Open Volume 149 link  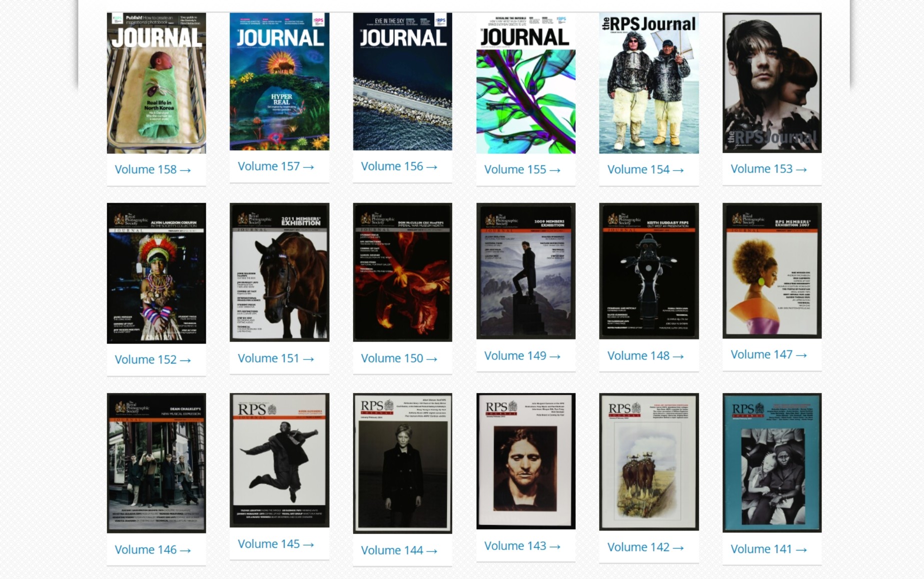coord(522,356)
